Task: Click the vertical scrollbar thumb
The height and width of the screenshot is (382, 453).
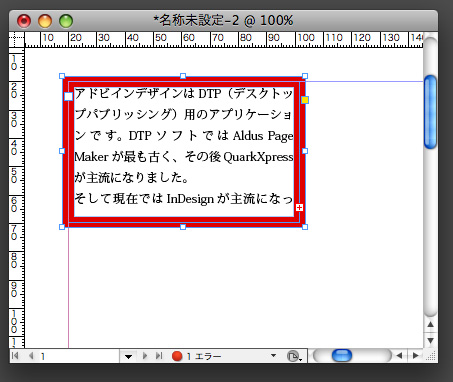Action: tap(430, 112)
